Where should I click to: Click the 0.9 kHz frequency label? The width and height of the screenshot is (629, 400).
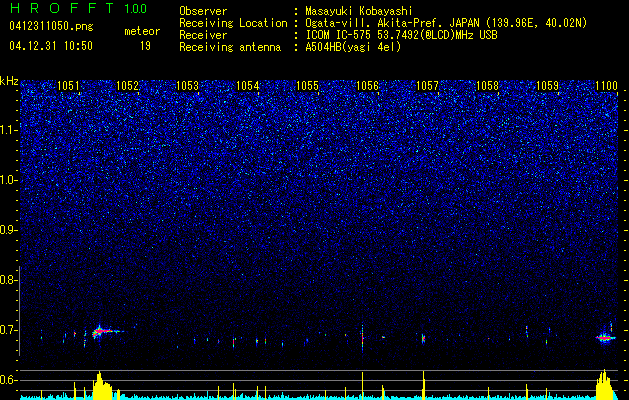9,230
